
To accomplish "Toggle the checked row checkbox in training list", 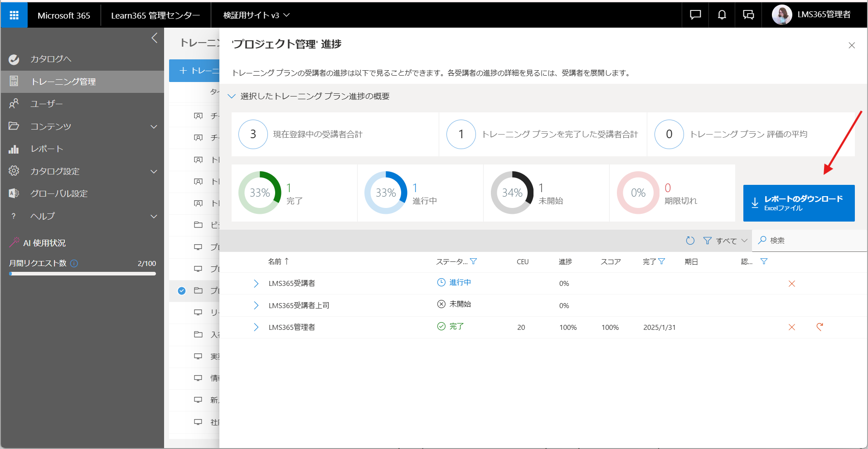I will (x=182, y=291).
